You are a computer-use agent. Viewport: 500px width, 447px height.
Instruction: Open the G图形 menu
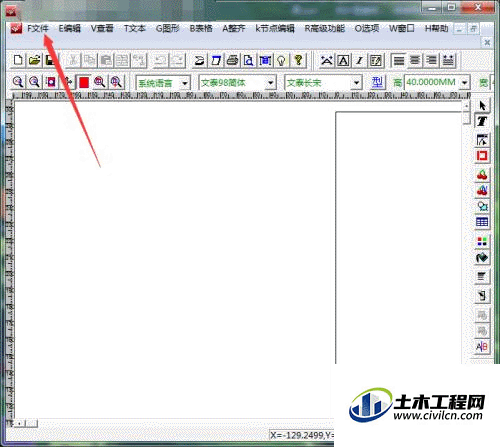168,29
